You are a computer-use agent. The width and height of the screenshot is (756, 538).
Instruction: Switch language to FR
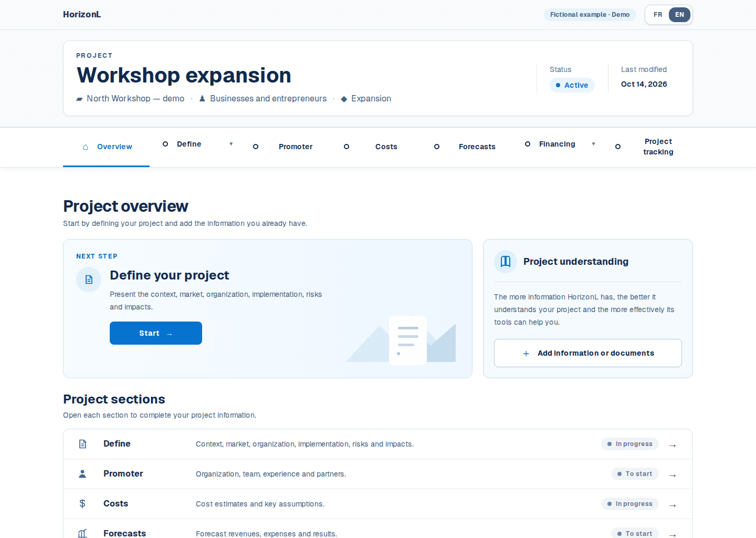[658, 15]
